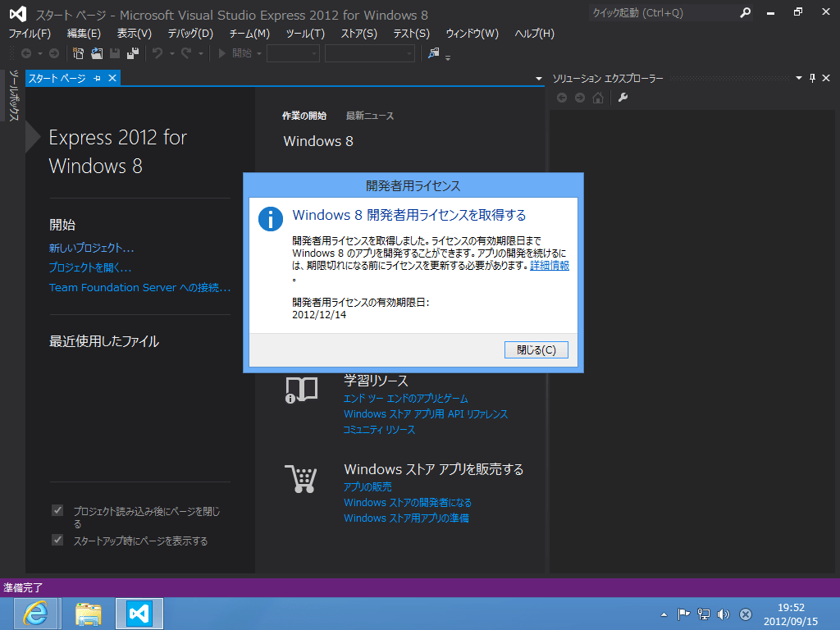Click the Visual Studio taskbar button
The width and height of the screenshot is (840, 630).
(x=139, y=614)
